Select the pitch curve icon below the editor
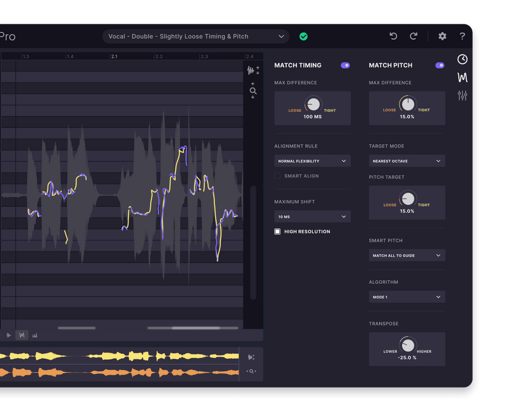532x412 pixels. pos(22,335)
